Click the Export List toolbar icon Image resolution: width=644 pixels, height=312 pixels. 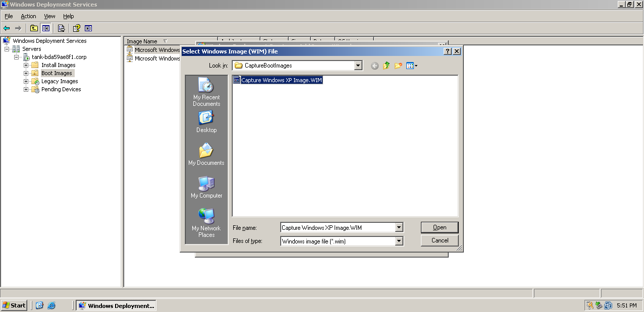coord(61,28)
